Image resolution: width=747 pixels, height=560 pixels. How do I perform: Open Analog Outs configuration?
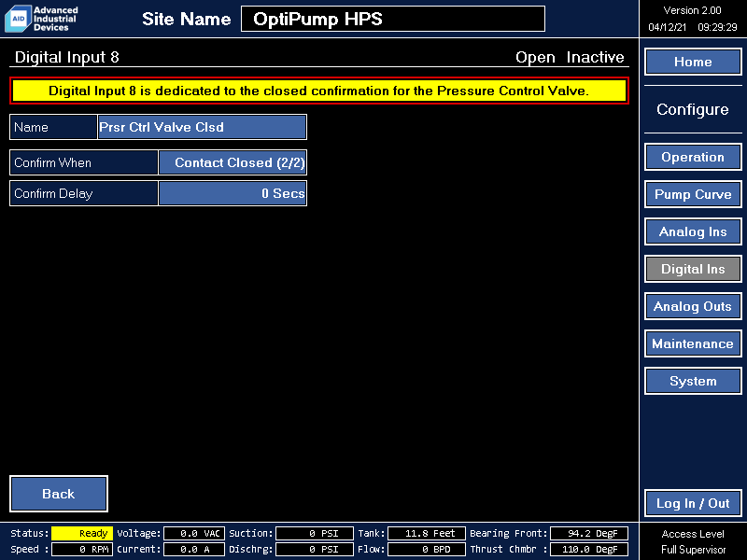(x=693, y=306)
